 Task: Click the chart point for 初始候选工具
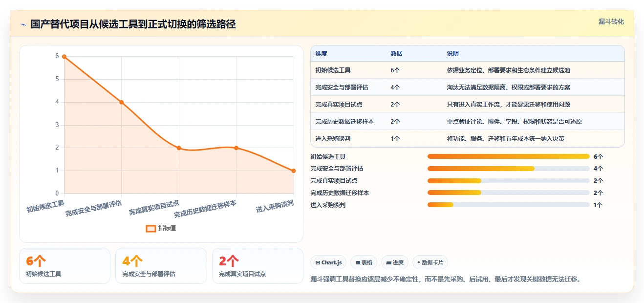64,57
